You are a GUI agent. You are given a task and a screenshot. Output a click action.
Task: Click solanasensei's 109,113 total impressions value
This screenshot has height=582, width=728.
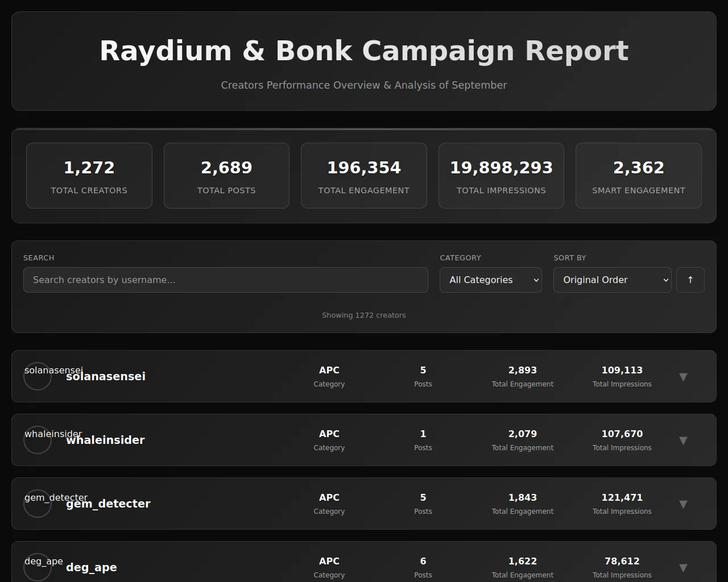pyautogui.click(x=622, y=370)
